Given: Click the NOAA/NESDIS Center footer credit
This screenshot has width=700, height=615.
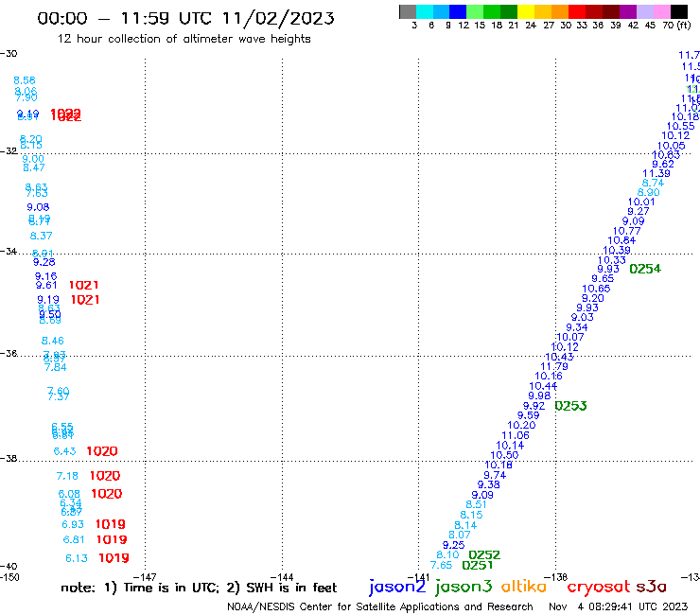Looking at the screenshot, I should tap(380, 606).
